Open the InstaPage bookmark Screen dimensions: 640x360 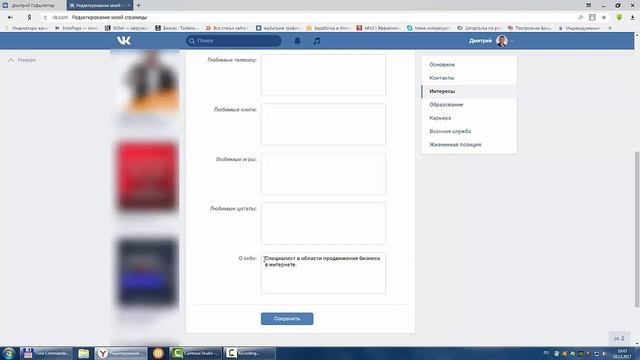pyautogui.click(x=76, y=28)
